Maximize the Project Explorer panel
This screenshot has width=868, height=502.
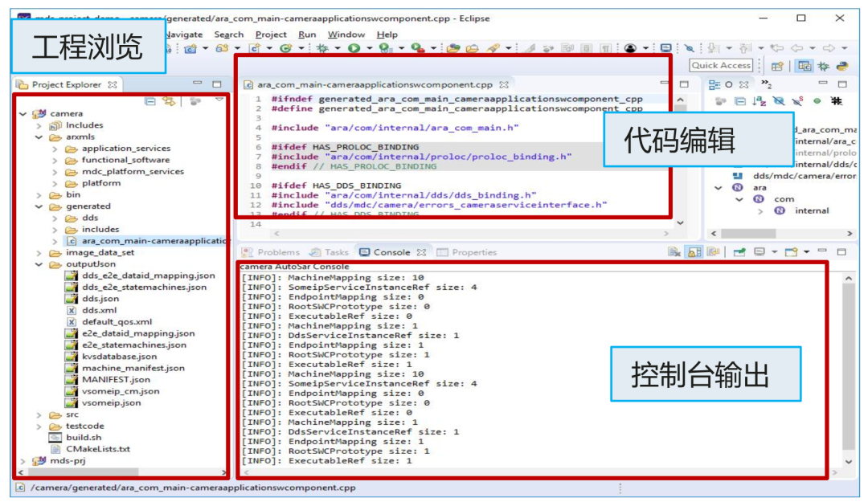(216, 84)
